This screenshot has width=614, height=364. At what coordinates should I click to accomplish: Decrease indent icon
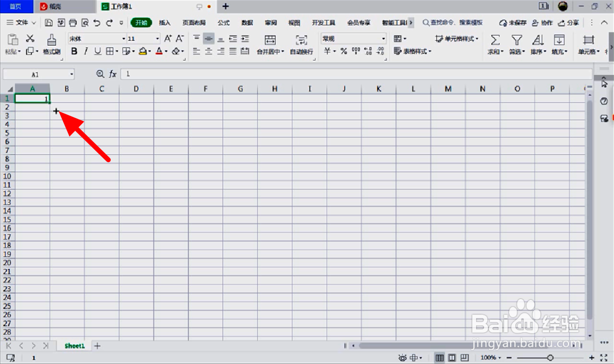point(233,39)
